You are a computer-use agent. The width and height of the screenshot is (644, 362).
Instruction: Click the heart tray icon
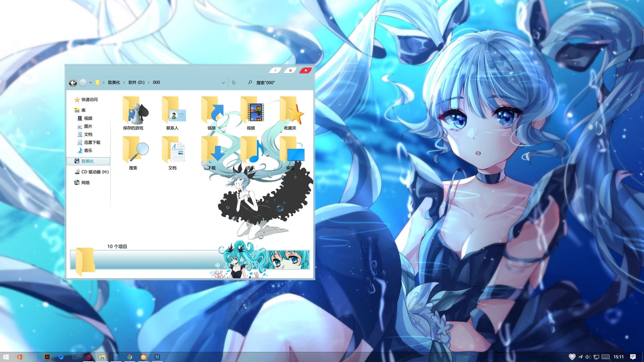click(572, 357)
